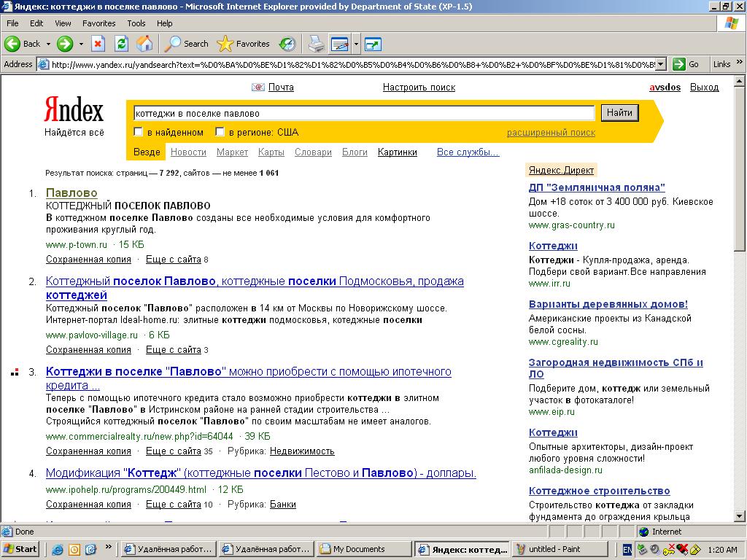The image size is (747, 560).
Task: Click the Stop loading toolbar icon
Action: [98, 44]
